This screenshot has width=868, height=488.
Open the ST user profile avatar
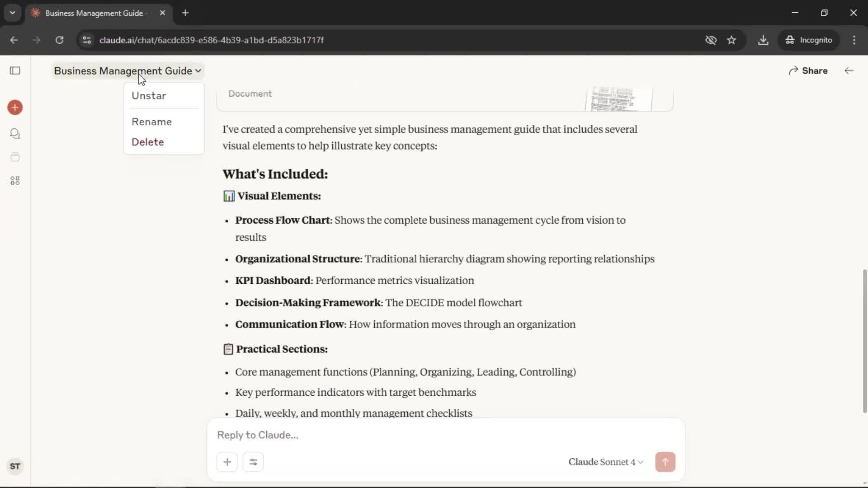pos(15,466)
